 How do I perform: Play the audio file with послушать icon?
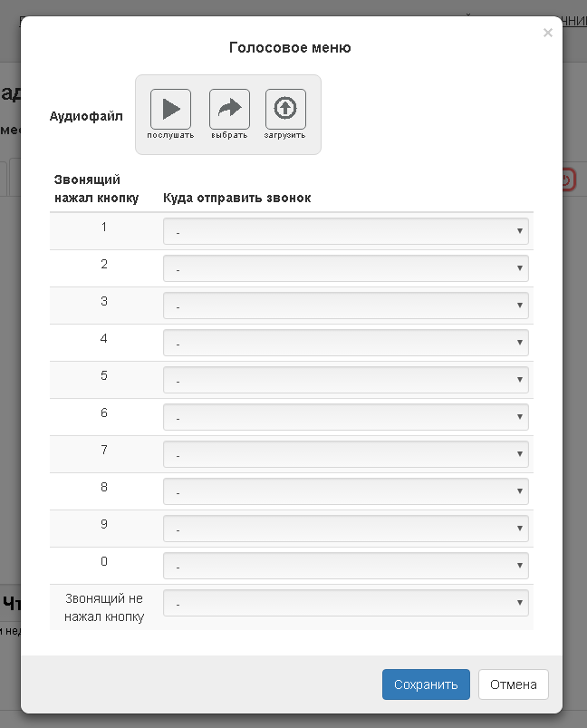tap(170, 110)
